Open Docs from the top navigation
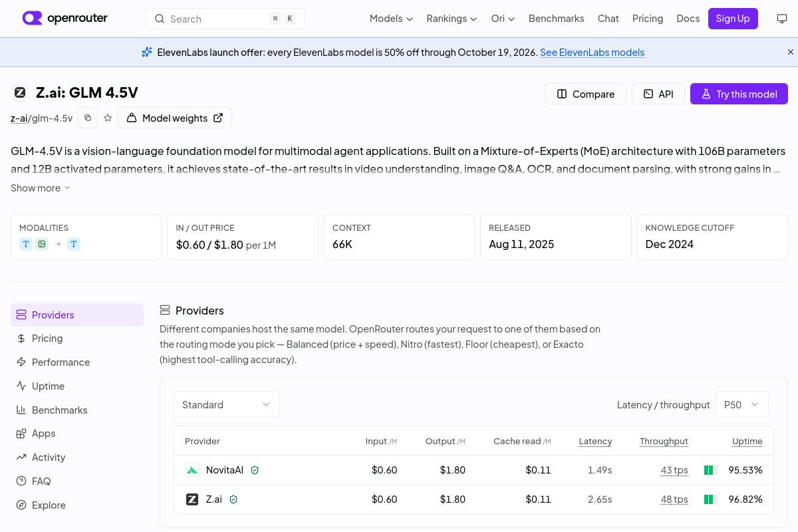 pos(688,19)
